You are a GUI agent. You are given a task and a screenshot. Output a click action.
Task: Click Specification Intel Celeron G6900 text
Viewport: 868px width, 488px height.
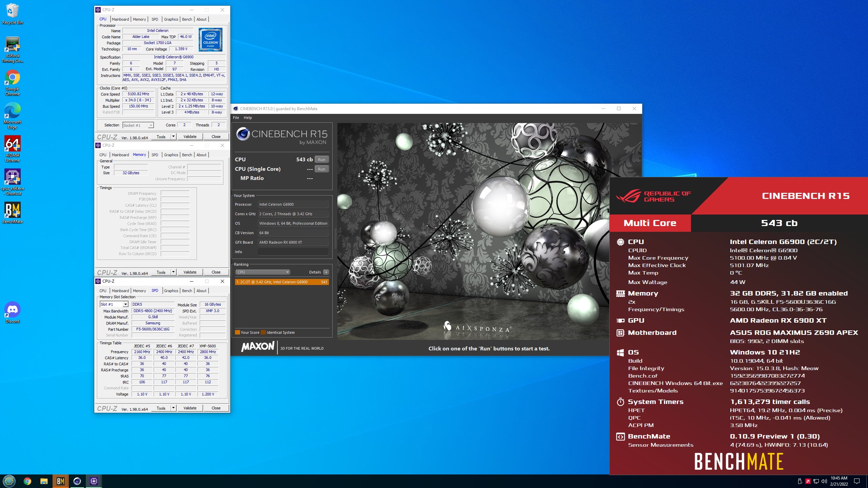click(174, 57)
